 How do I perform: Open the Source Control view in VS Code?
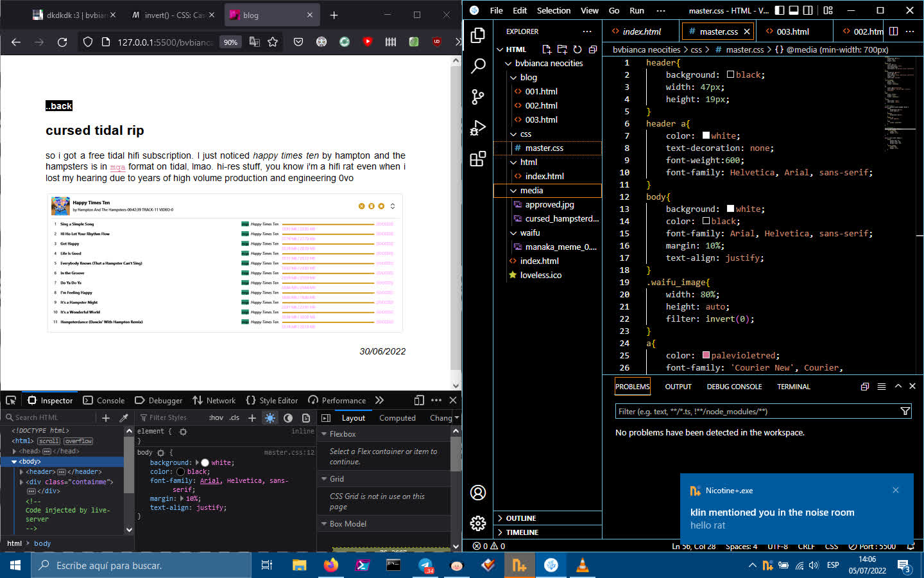(478, 96)
